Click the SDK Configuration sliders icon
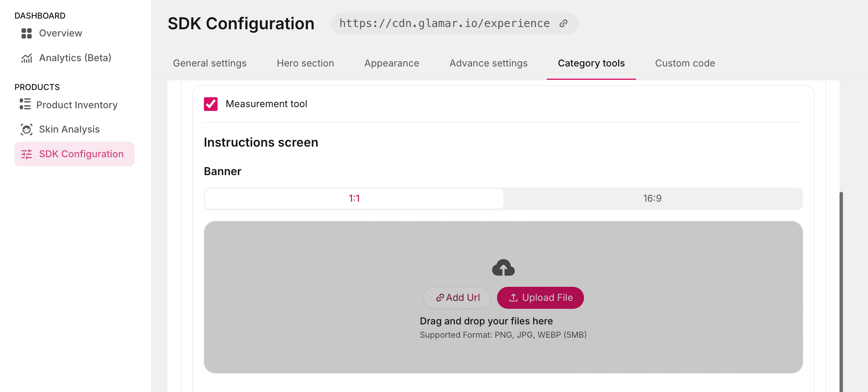 [x=27, y=154]
